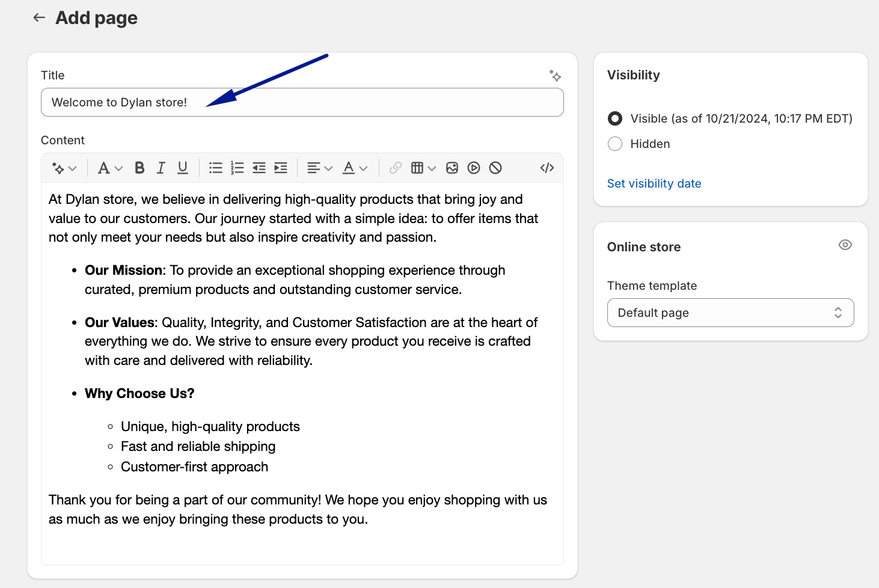This screenshot has width=879, height=588.
Task: Click the 'Why Choose Us?' heading text
Action: [x=139, y=394]
